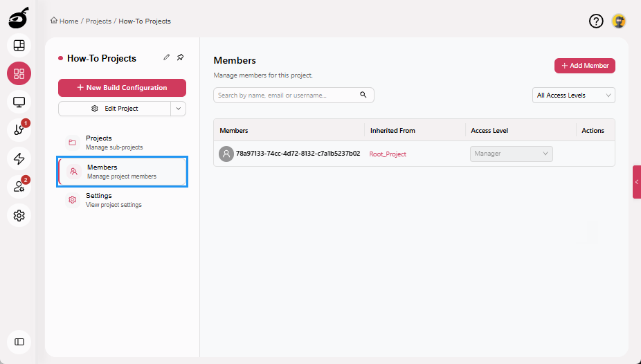Click the Edit Project button
This screenshot has height=364, width=641.
coord(114,109)
